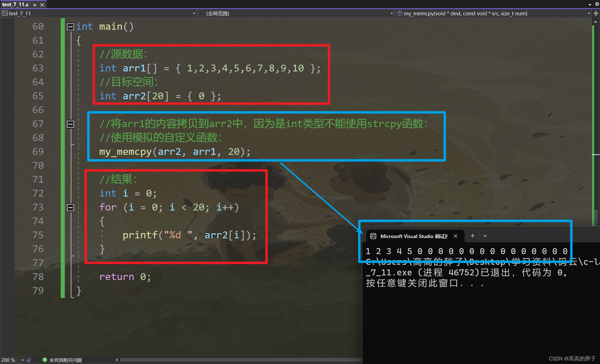Image resolution: width=600 pixels, height=364 pixels.
Task: Select the test_7_11.c document tab
Action: [16, 5]
